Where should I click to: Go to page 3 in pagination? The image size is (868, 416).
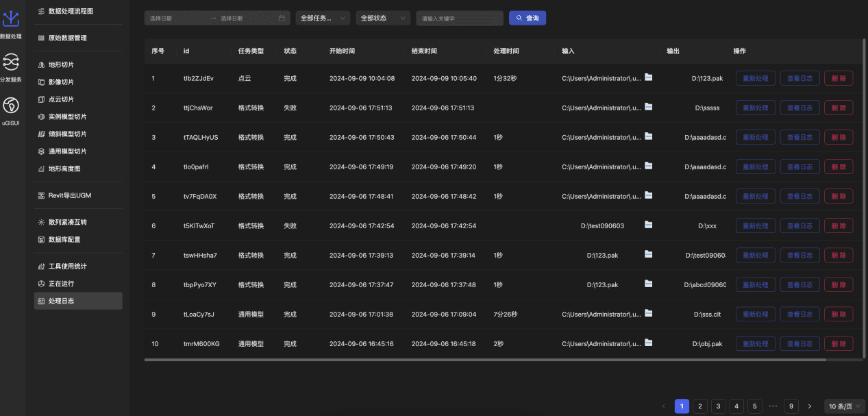[x=718, y=406]
